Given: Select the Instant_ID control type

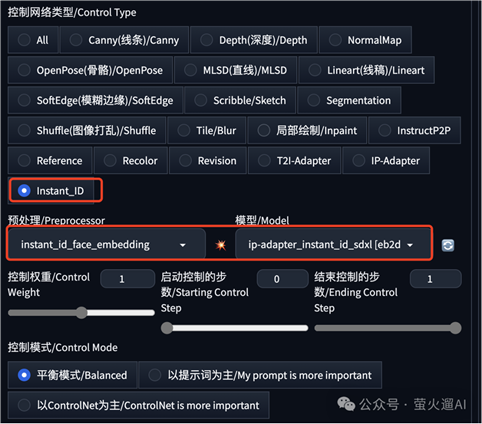Looking at the screenshot, I should pyautogui.click(x=50, y=191).
